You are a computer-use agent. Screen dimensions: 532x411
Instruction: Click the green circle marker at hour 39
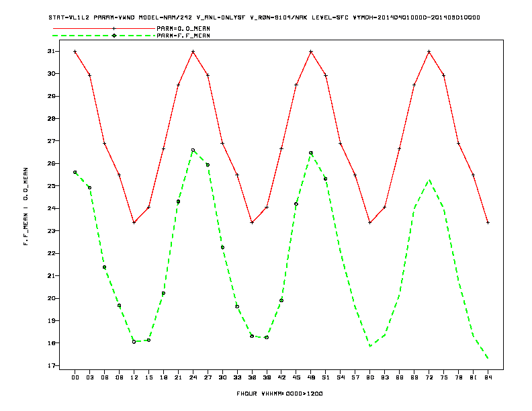[267, 337]
